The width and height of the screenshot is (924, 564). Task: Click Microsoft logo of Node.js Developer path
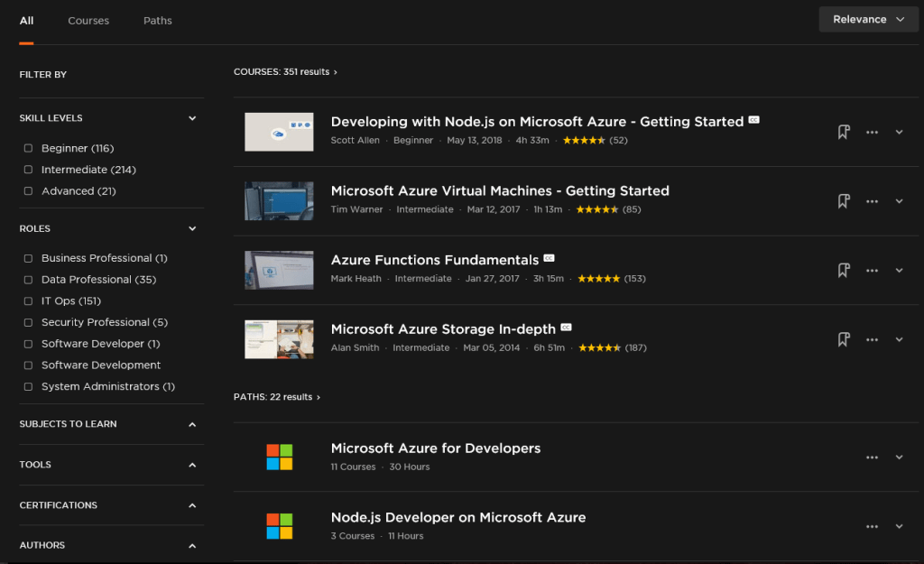click(280, 526)
